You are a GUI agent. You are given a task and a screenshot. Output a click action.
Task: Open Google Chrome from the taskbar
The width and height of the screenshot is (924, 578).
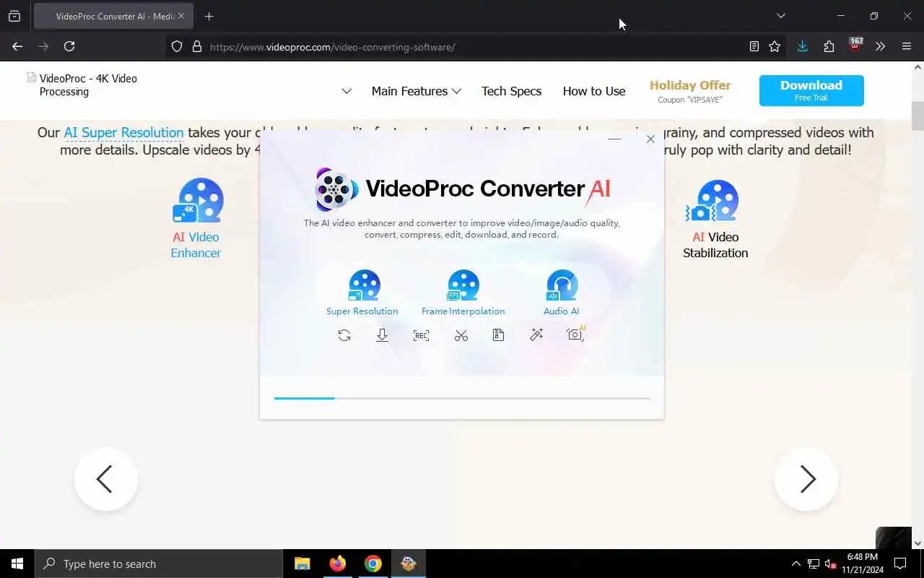click(x=373, y=564)
